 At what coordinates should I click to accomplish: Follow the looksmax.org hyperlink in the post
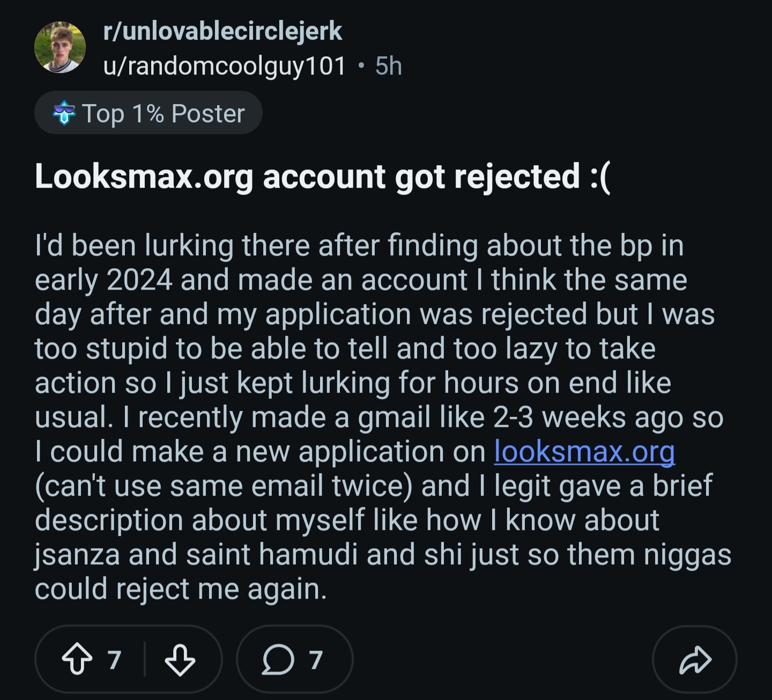pos(584,452)
